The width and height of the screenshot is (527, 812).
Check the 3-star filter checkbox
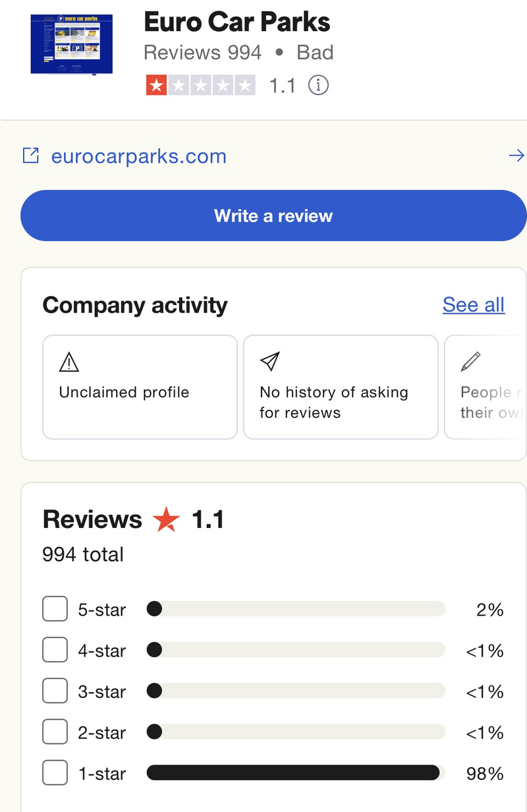[x=55, y=691]
